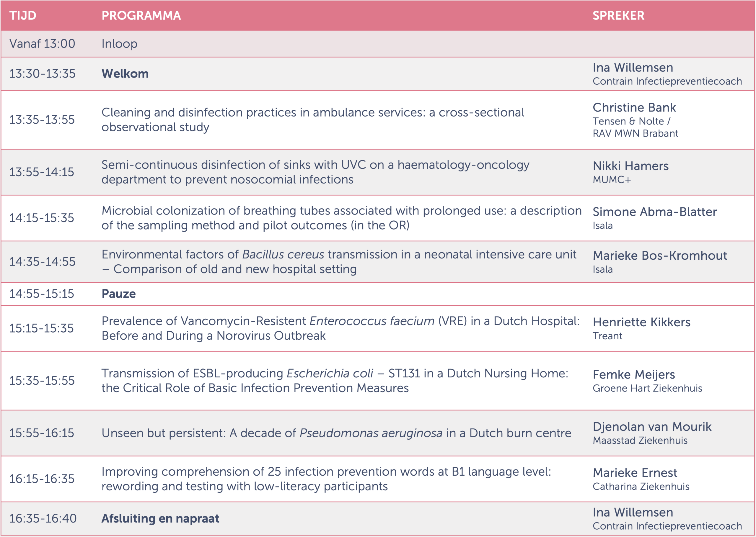Click the 16:15-16:35 time slot
This screenshot has width=756, height=537.
pyautogui.click(x=42, y=479)
